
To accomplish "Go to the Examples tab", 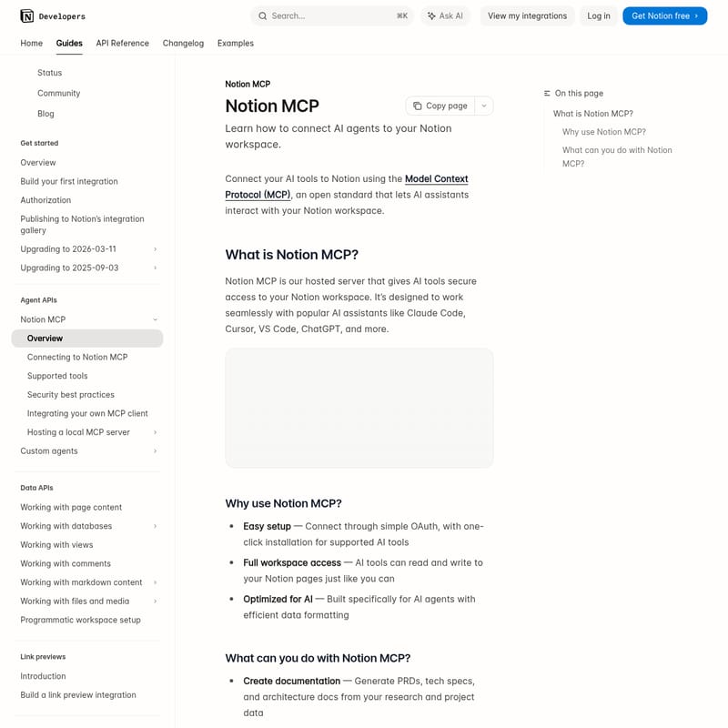I will point(236,43).
